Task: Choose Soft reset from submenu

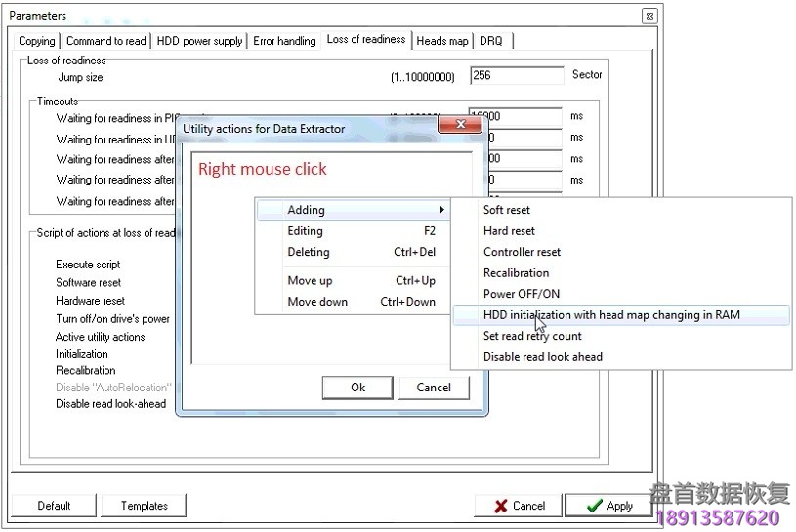Action: (507, 210)
